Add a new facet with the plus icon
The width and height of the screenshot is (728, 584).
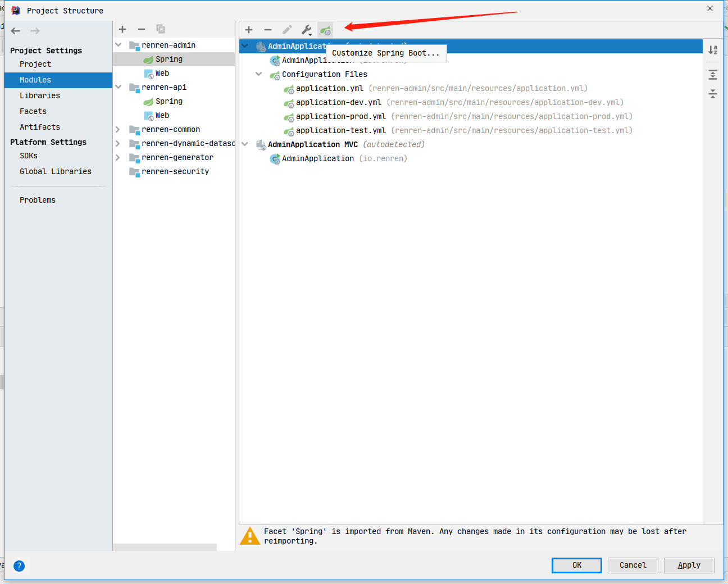pyautogui.click(x=249, y=29)
